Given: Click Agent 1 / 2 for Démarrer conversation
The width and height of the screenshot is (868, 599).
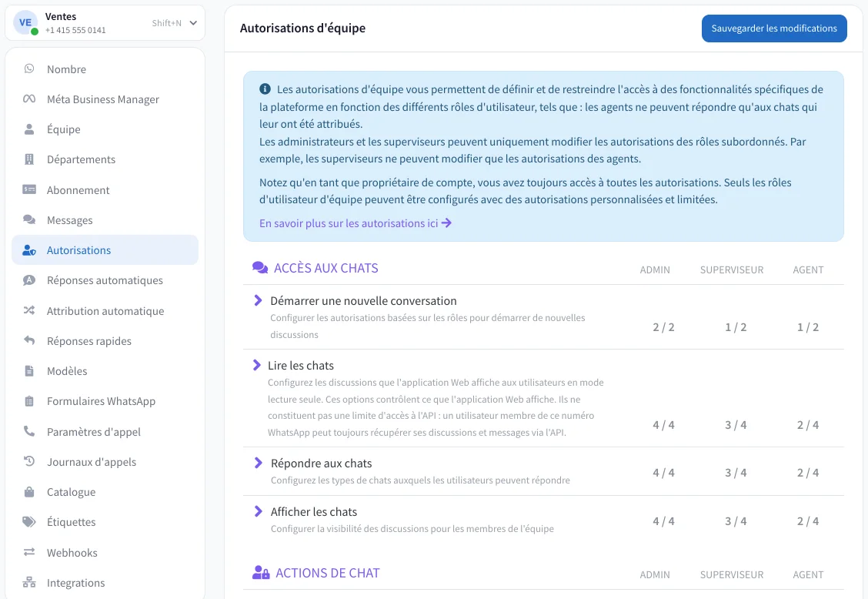Looking at the screenshot, I should pyautogui.click(x=808, y=327).
